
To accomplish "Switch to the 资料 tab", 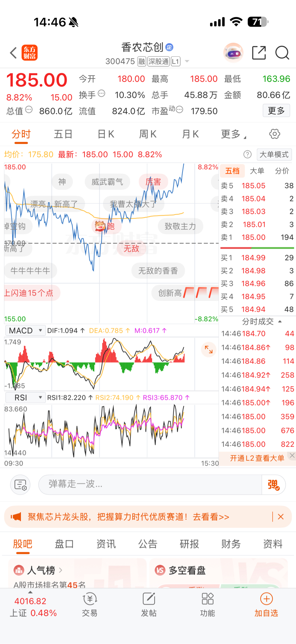I will pyautogui.click(x=272, y=544).
